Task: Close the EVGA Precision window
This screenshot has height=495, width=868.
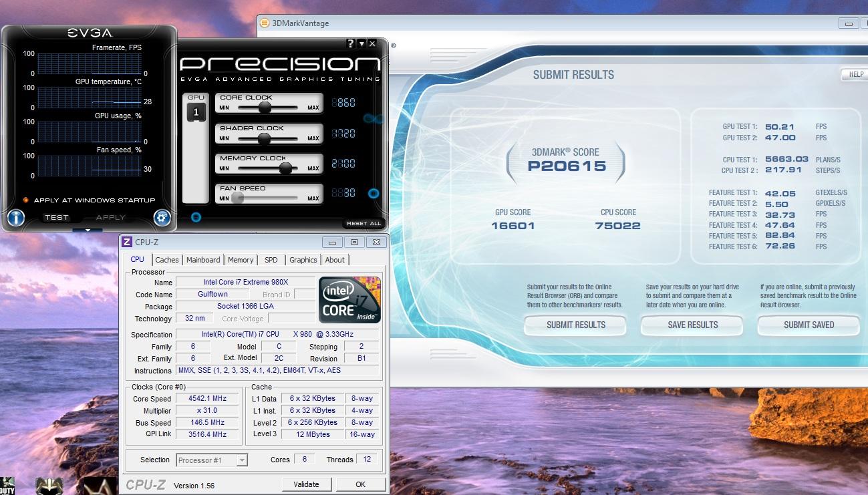Action: [372, 44]
